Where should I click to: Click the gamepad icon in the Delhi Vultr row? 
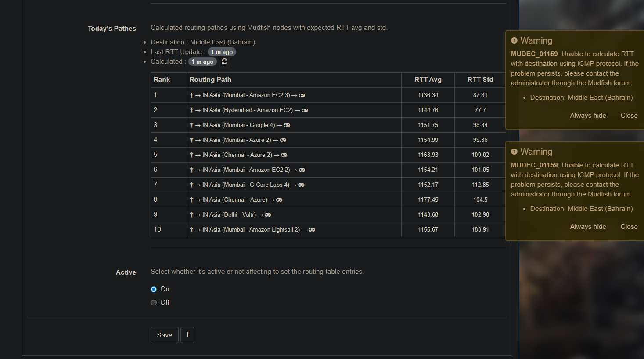[268, 215]
